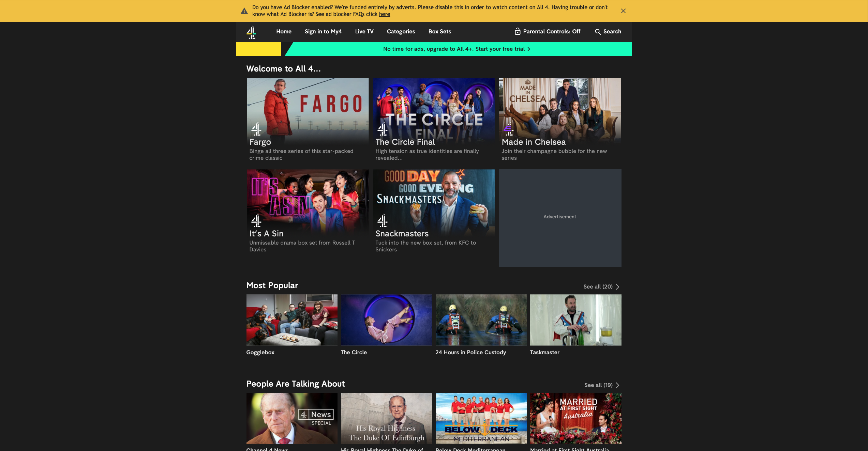This screenshot has height=451, width=868.
Task: Go to Live TV in navigation
Action: coord(364,31)
